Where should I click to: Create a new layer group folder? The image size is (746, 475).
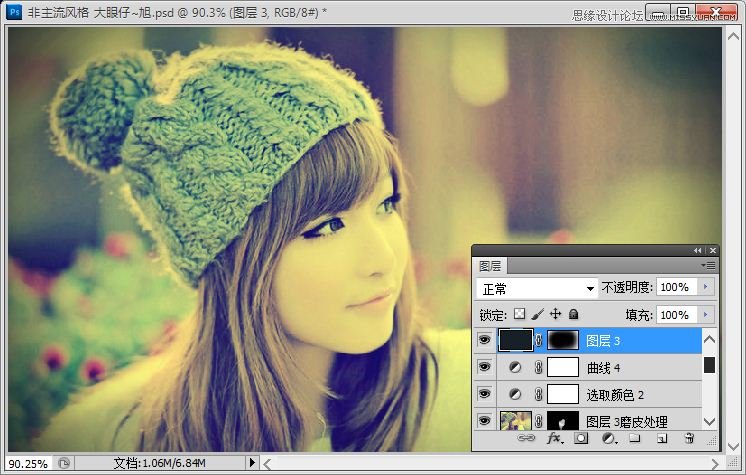coord(635,438)
